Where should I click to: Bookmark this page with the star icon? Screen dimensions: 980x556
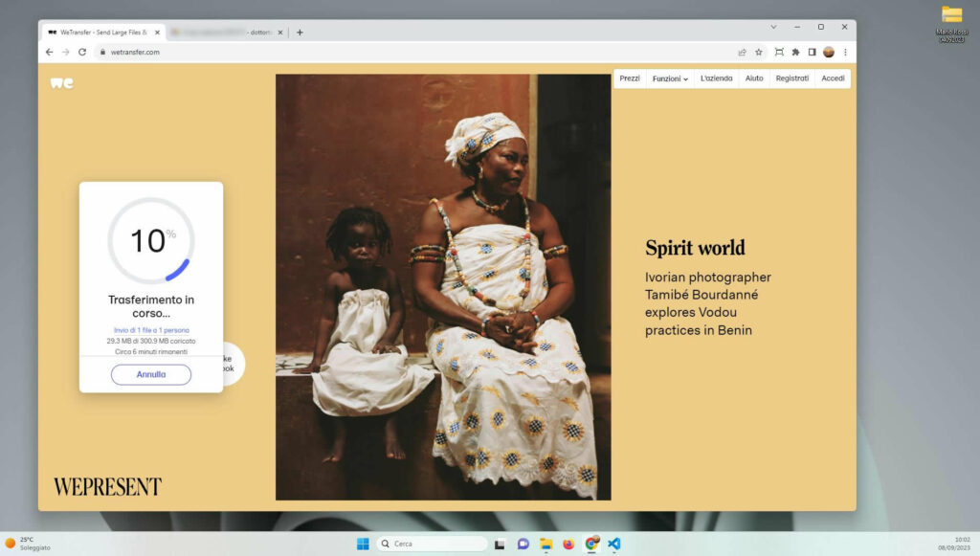pos(759,53)
